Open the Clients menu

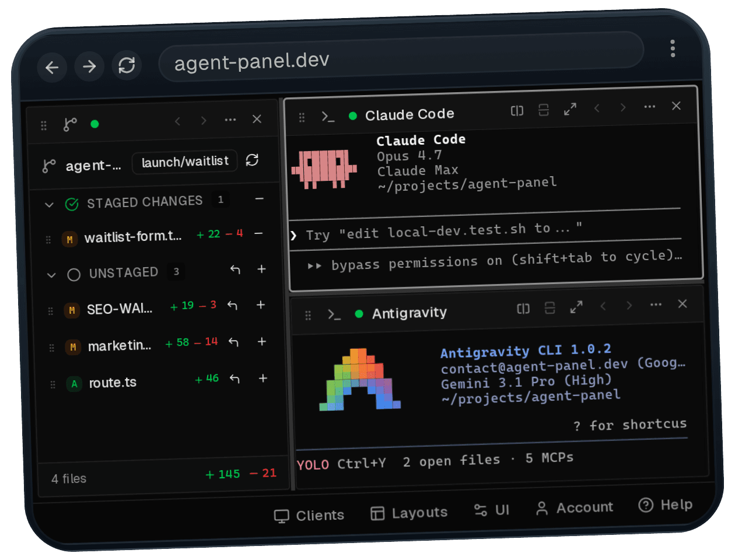309,516
